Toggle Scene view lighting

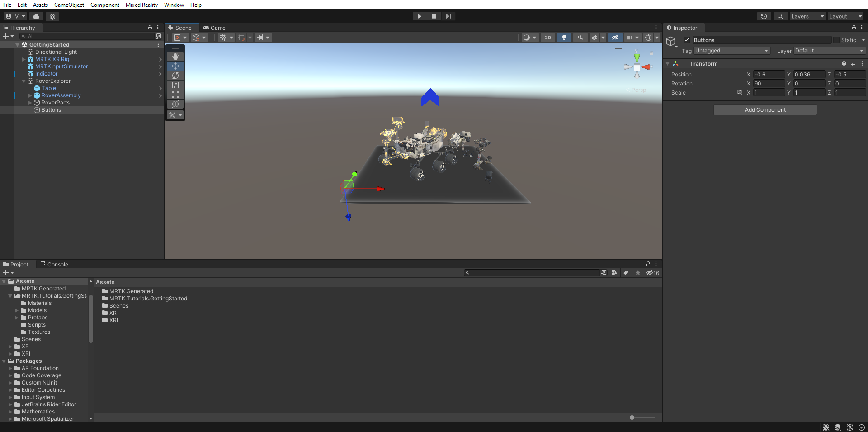[564, 38]
